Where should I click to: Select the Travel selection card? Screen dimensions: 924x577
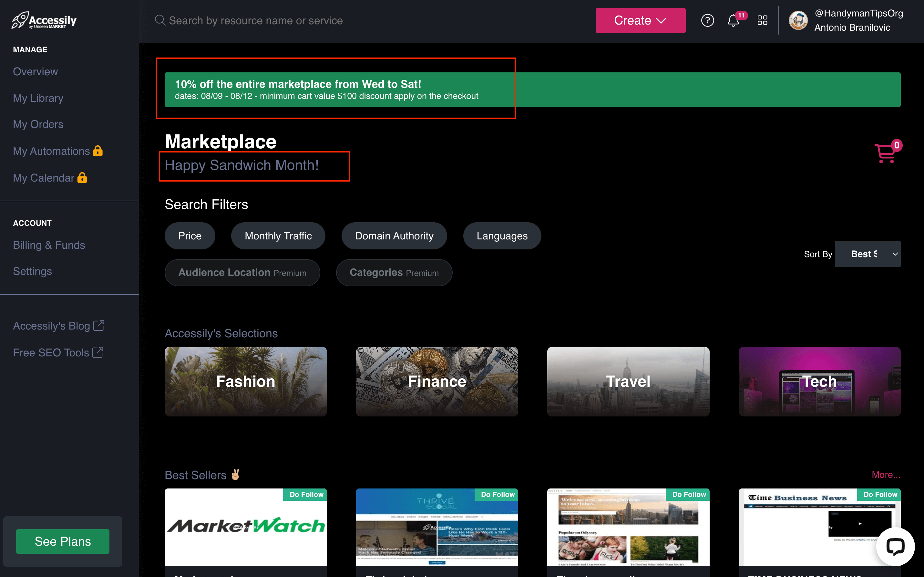628,381
